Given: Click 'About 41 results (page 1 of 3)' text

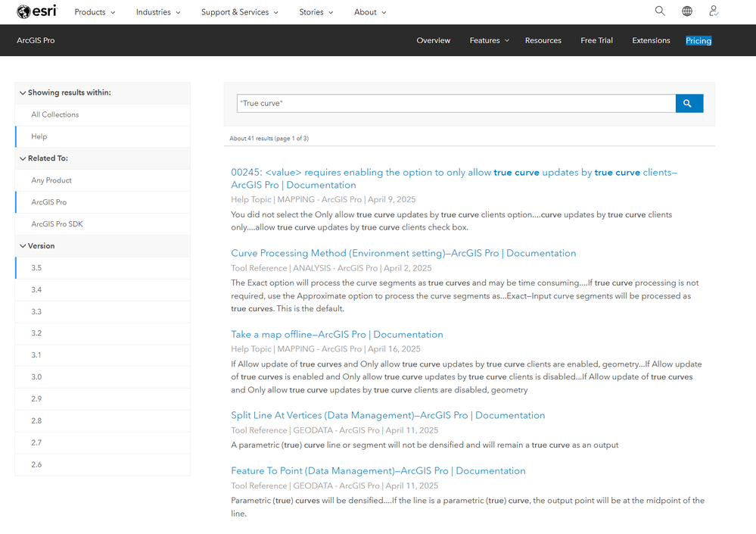Looking at the screenshot, I should pyautogui.click(x=269, y=139).
